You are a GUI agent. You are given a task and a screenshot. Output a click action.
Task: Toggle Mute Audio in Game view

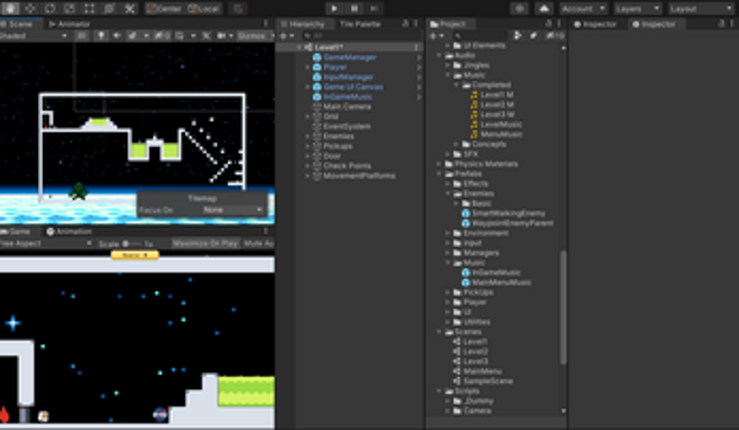pyautogui.click(x=258, y=244)
